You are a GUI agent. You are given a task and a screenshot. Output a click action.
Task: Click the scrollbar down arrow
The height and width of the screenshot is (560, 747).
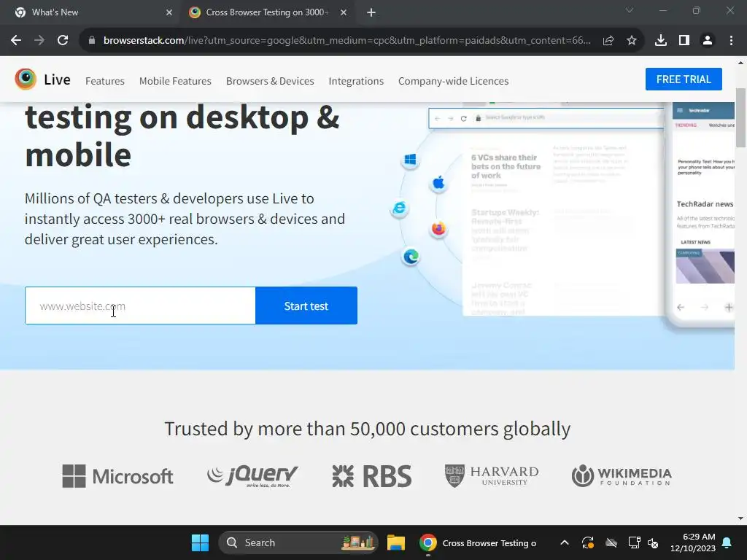coord(741,518)
